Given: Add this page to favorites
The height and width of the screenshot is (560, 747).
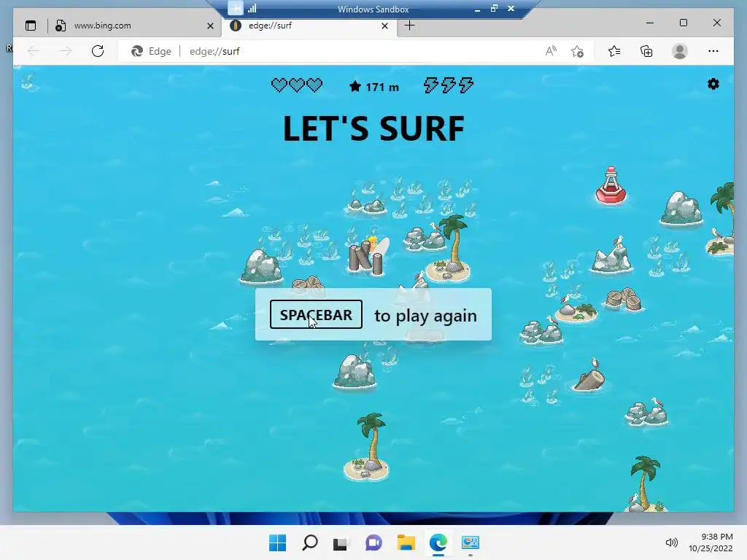Looking at the screenshot, I should (578, 51).
